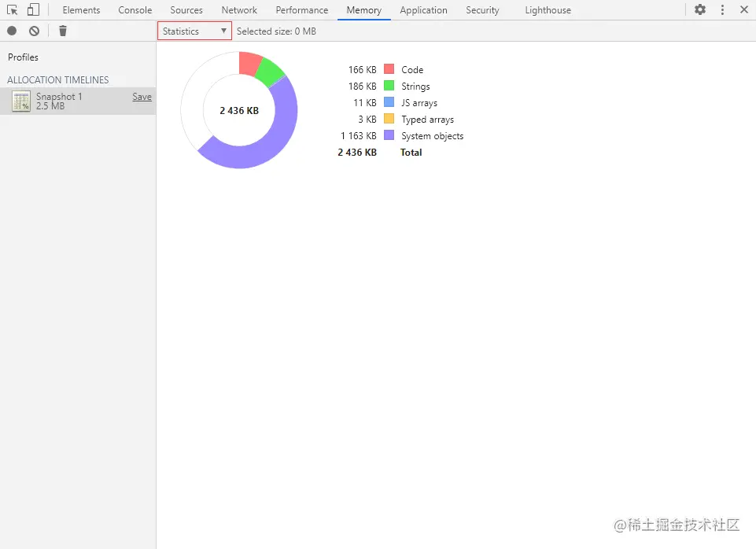Click the 3 KB value
This screenshot has height=549, width=756.
click(x=367, y=119)
